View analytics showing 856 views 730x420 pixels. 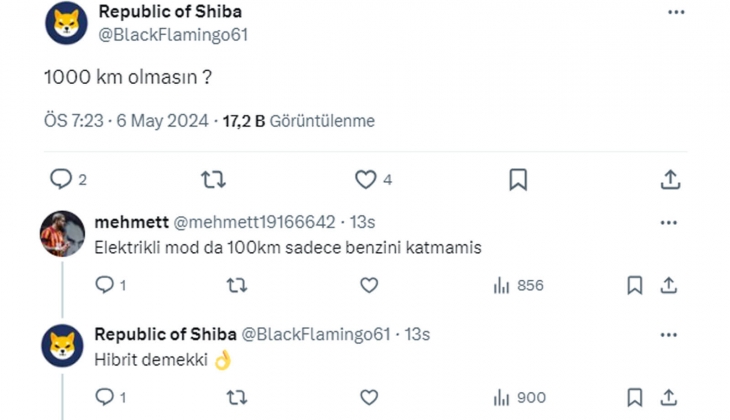tap(518, 286)
